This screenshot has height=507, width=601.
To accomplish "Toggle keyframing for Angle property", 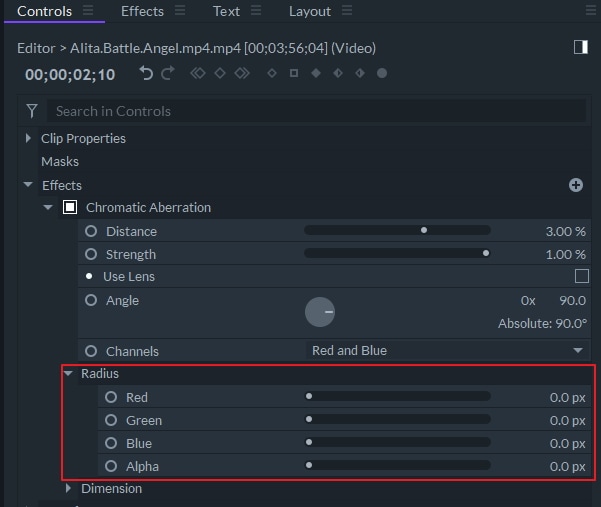I will pos(91,300).
